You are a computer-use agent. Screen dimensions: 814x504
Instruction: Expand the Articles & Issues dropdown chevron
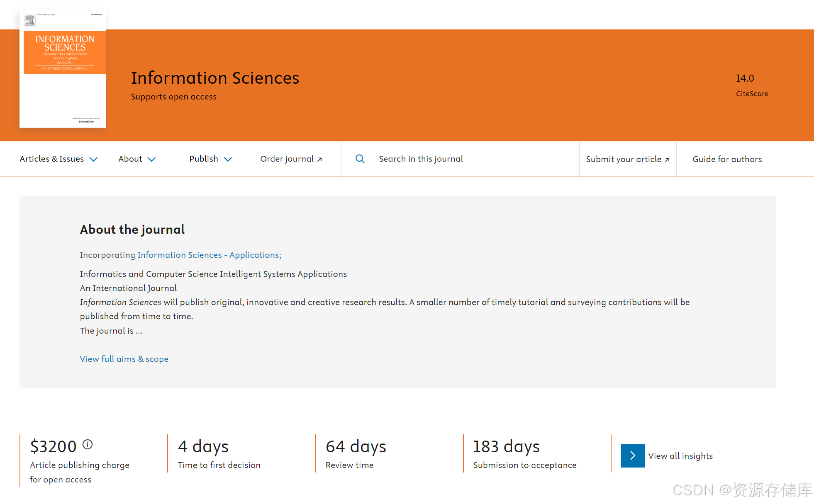click(94, 159)
